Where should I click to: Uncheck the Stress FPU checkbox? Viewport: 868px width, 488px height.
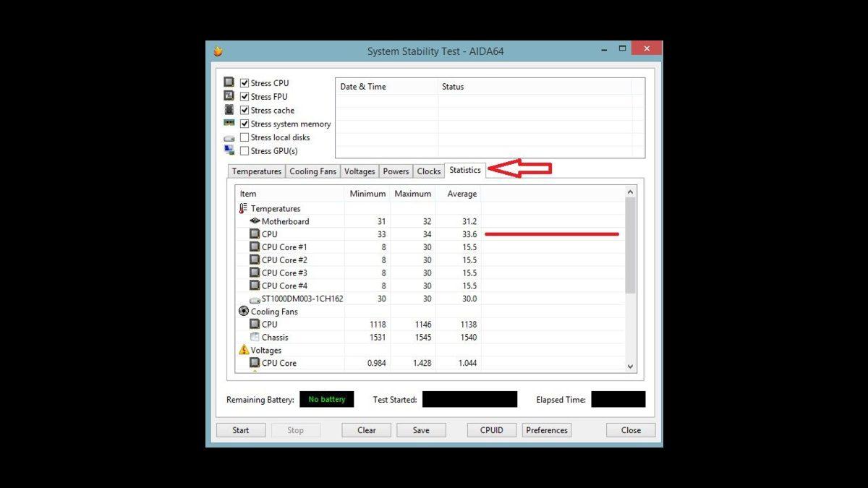(x=244, y=95)
